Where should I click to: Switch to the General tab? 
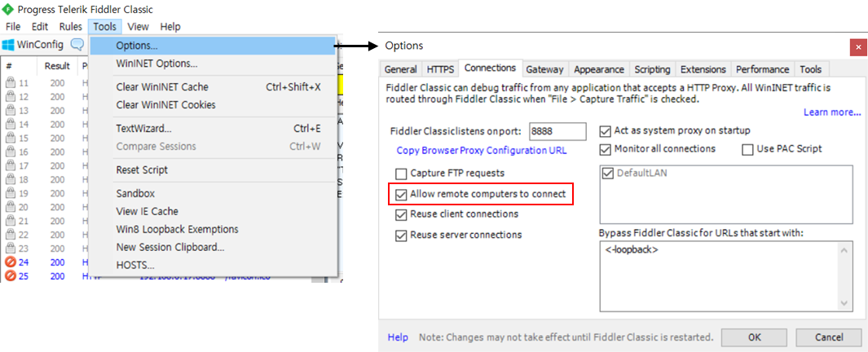click(401, 69)
